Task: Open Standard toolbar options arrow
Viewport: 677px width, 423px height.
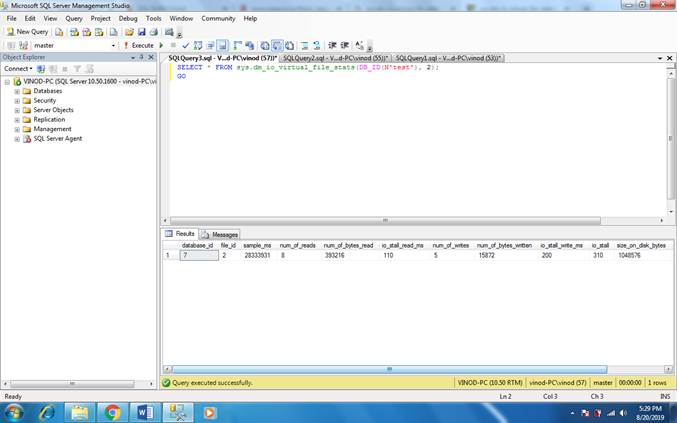Action: point(180,33)
